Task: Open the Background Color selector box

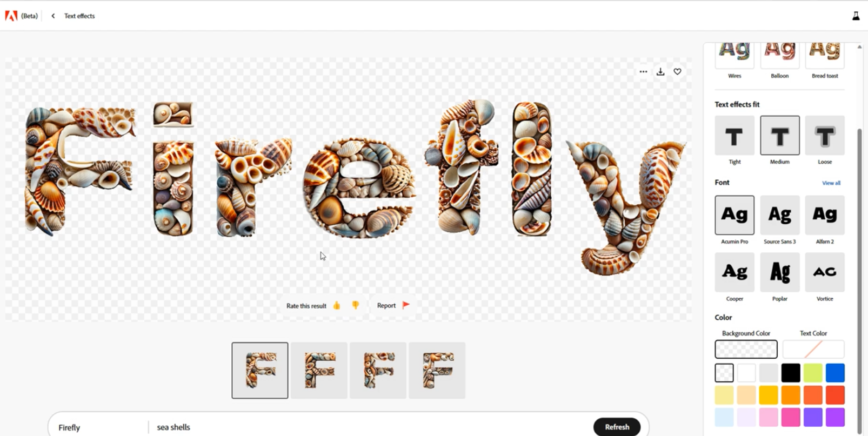Action: click(x=746, y=349)
